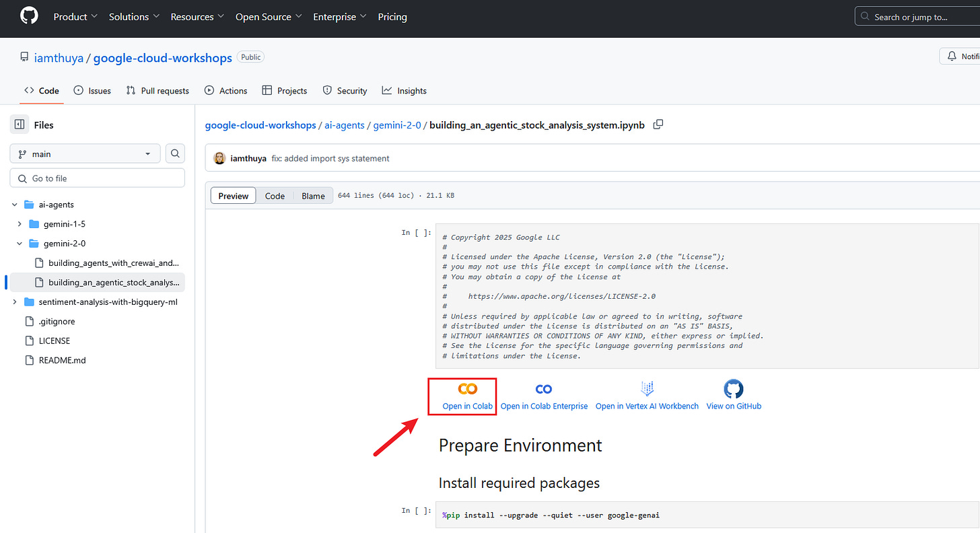Expand the Resources menu
Image resolution: width=980 pixels, height=533 pixels.
(197, 17)
